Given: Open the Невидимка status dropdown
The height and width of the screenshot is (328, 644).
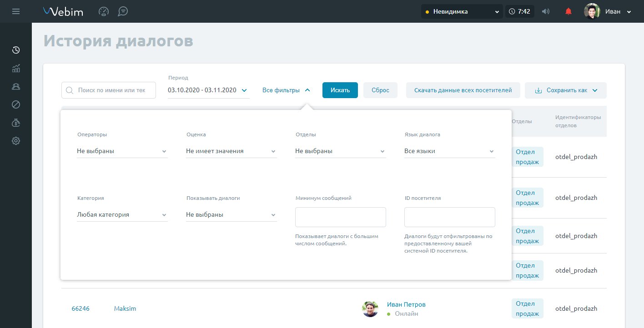Looking at the screenshot, I should [462, 11].
